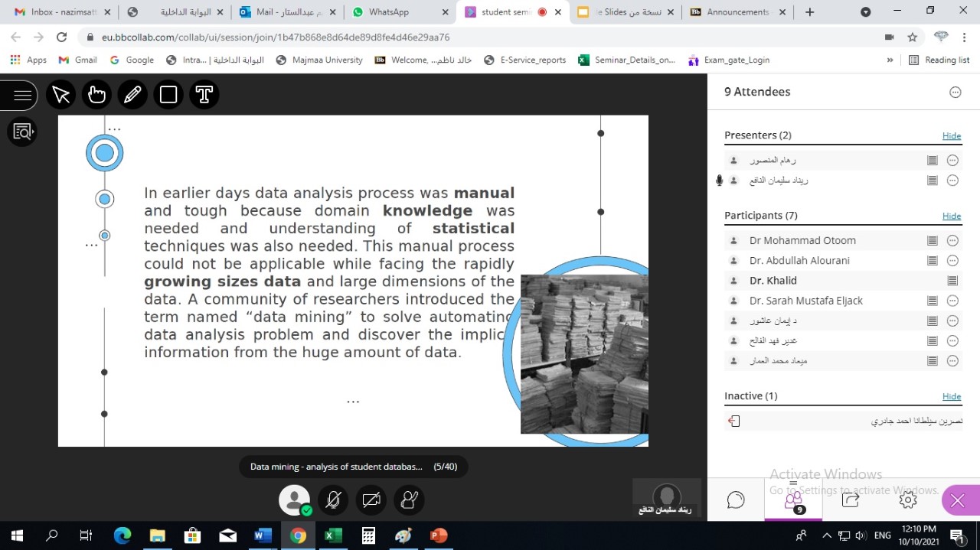This screenshot has height=550, width=980.
Task: Toggle raise hand
Action: (x=410, y=500)
